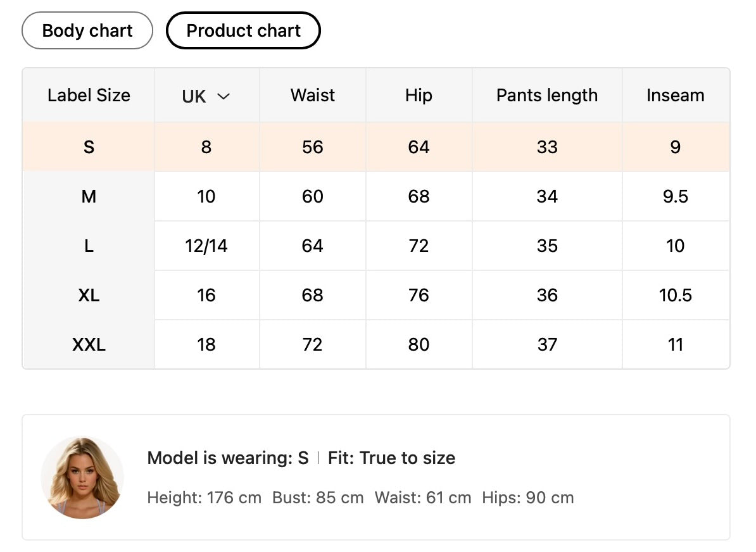Click the XXL label size cell

(x=89, y=345)
